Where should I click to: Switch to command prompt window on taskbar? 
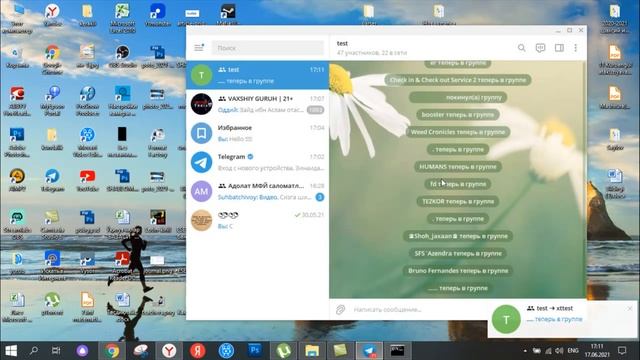point(397,351)
